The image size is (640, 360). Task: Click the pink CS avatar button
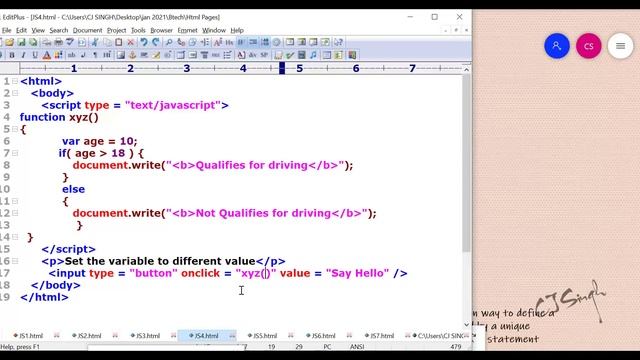tap(589, 46)
